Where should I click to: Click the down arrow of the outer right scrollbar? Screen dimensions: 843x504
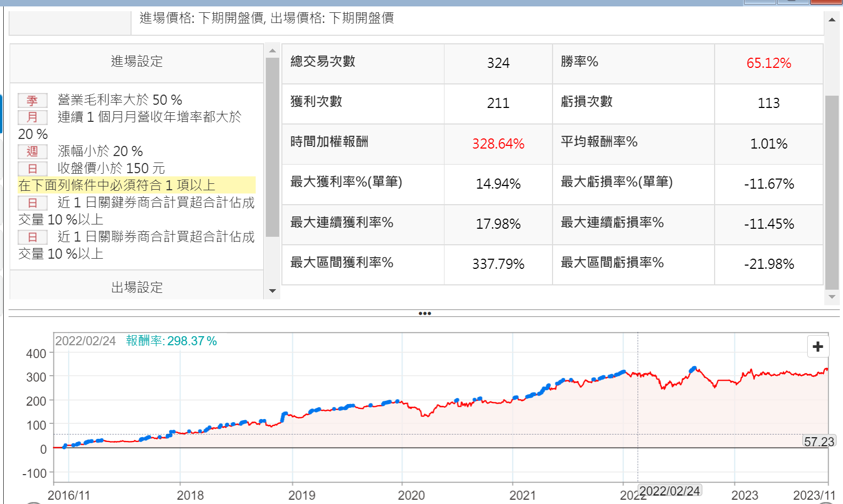[832, 297]
